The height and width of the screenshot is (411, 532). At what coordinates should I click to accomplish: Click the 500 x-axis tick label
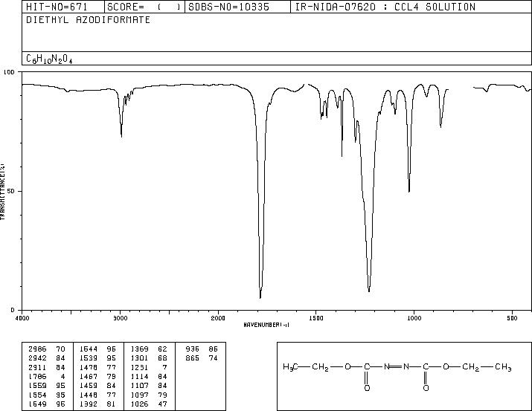tap(513, 318)
